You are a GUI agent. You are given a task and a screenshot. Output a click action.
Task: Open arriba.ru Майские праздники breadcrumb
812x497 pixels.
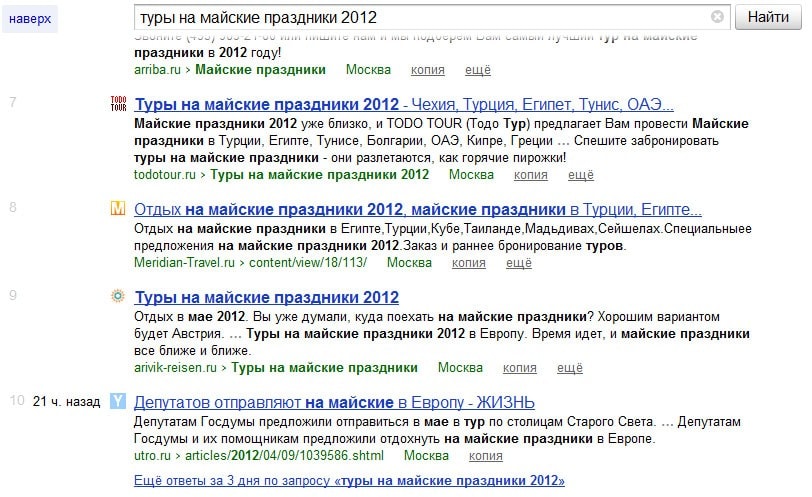[260, 70]
